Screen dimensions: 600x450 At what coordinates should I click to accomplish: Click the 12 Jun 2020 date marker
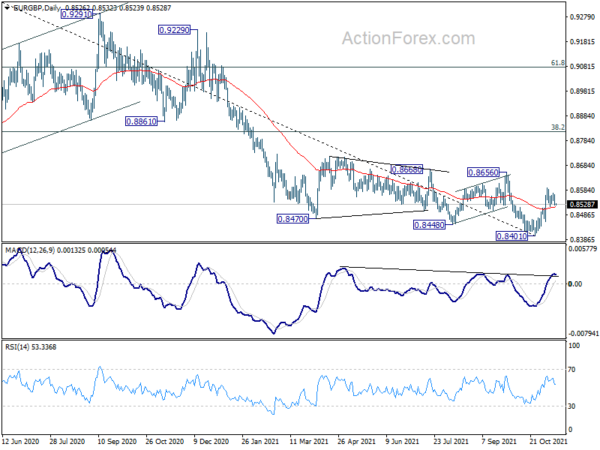coord(21,441)
